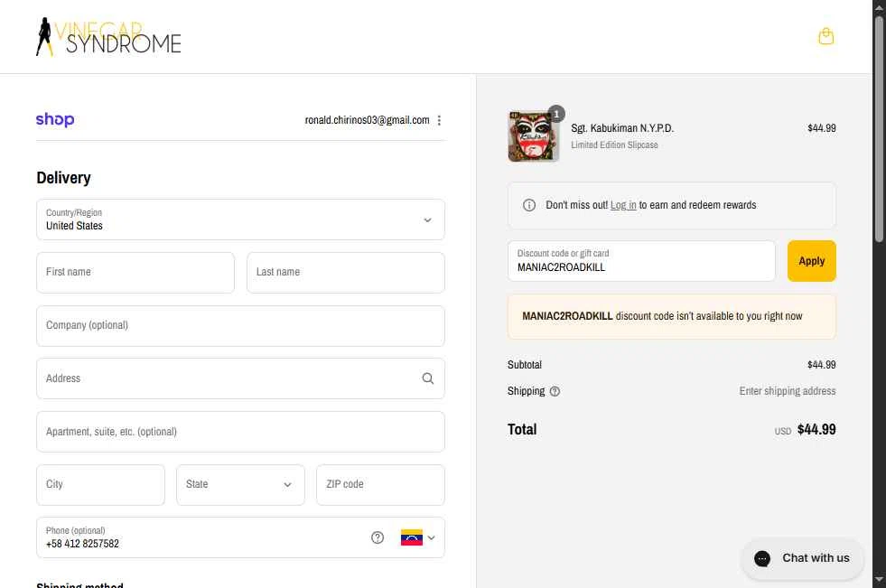Click the rewards info circle icon
Image resolution: width=886 pixels, height=588 pixels.
click(x=529, y=205)
